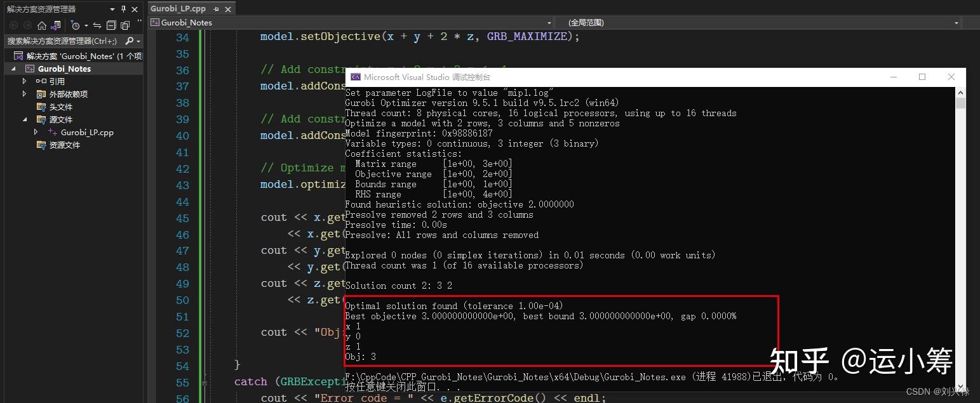Open the (全局范围) scope dropdown

(x=955, y=22)
